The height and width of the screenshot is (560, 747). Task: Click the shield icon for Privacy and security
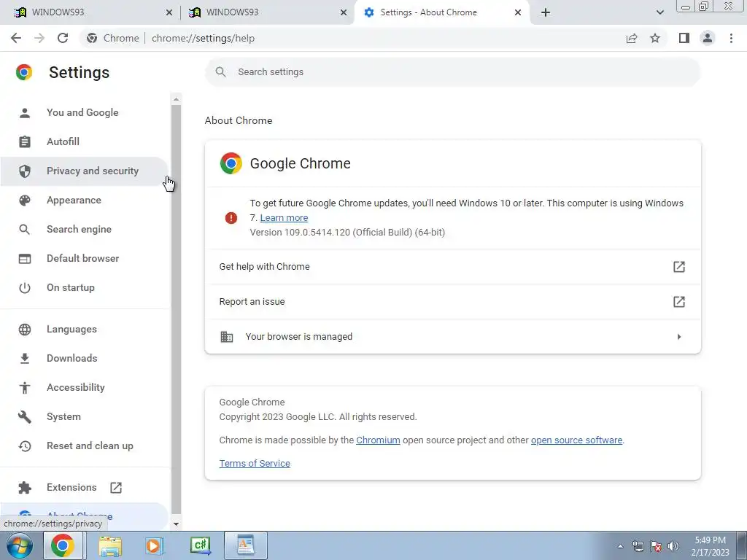(x=25, y=171)
